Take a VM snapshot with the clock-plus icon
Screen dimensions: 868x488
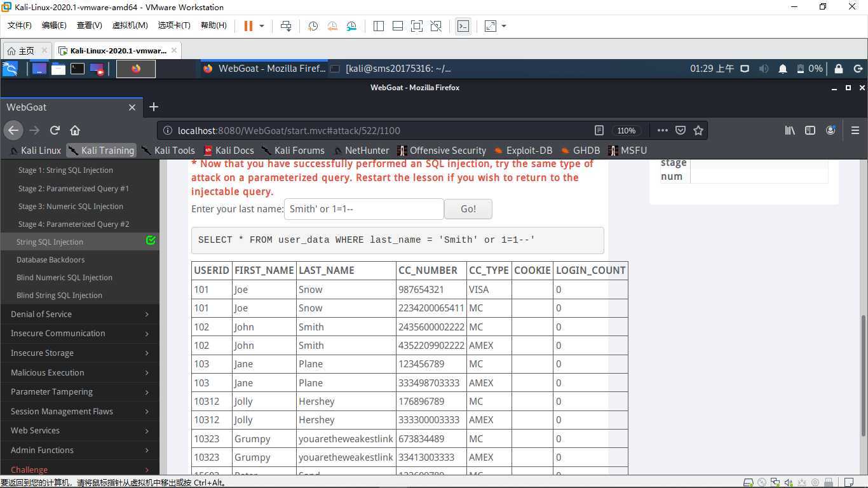click(x=313, y=26)
